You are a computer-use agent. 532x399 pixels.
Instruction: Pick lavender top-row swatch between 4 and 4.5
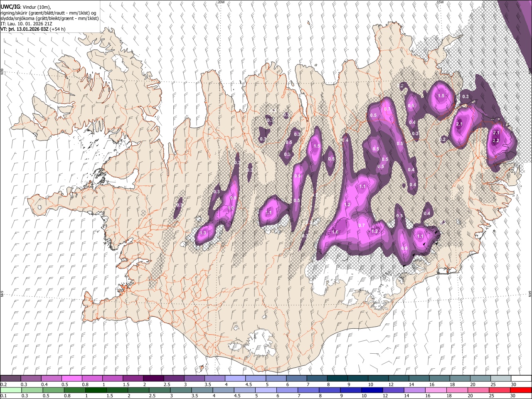point(234,379)
